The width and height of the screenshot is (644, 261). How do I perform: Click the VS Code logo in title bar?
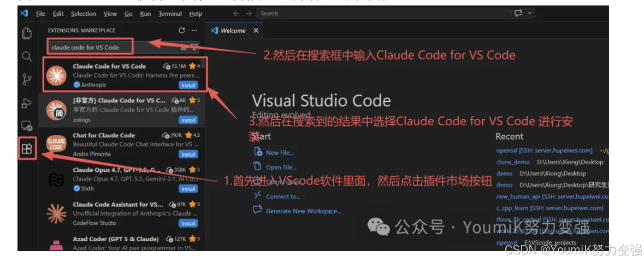[x=24, y=13]
